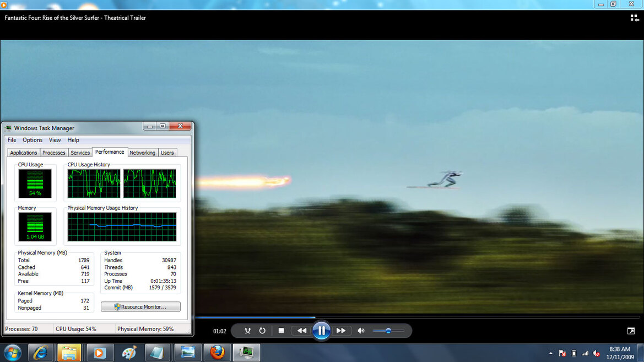Open the Options menu in Task Manager
Viewport: 644px width, 362px height.
click(33, 140)
